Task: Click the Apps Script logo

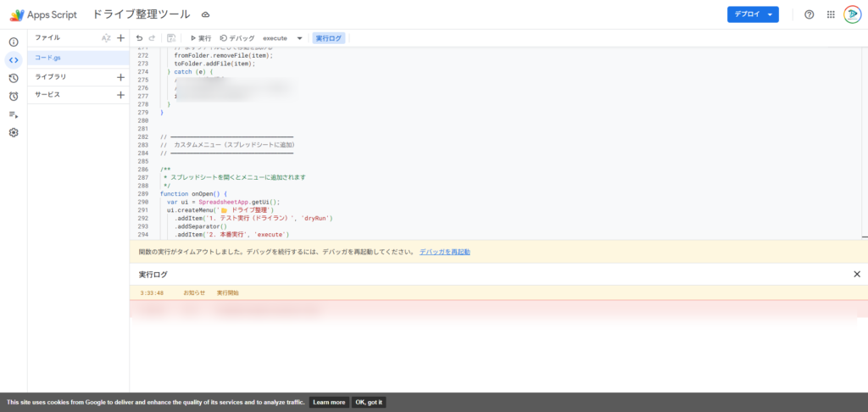Action: (43, 15)
